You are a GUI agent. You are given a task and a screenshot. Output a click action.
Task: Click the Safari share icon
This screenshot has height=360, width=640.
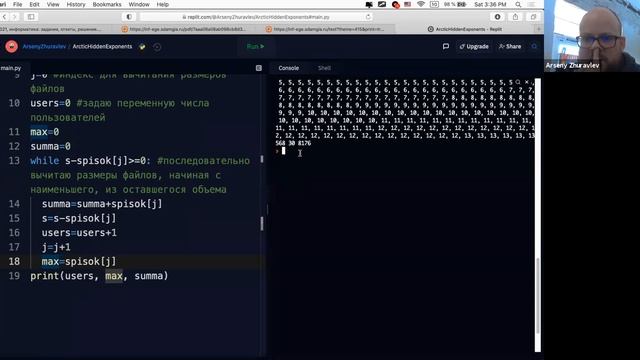tap(516, 17)
